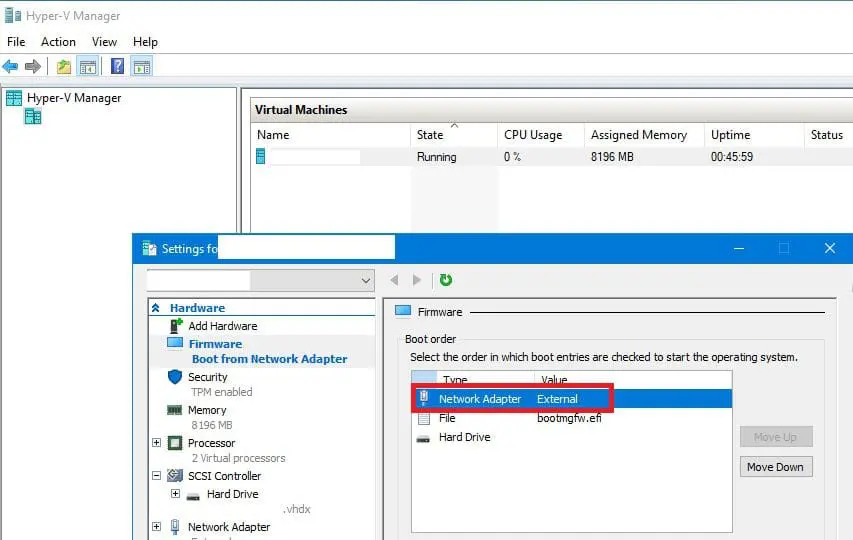Click the Up One Level folder icon
Image resolution: width=853 pixels, height=540 pixels.
(x=64, y=67)
